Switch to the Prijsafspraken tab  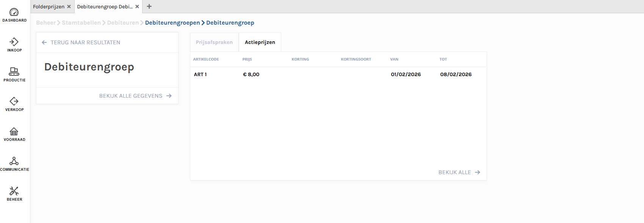(214, 42)
